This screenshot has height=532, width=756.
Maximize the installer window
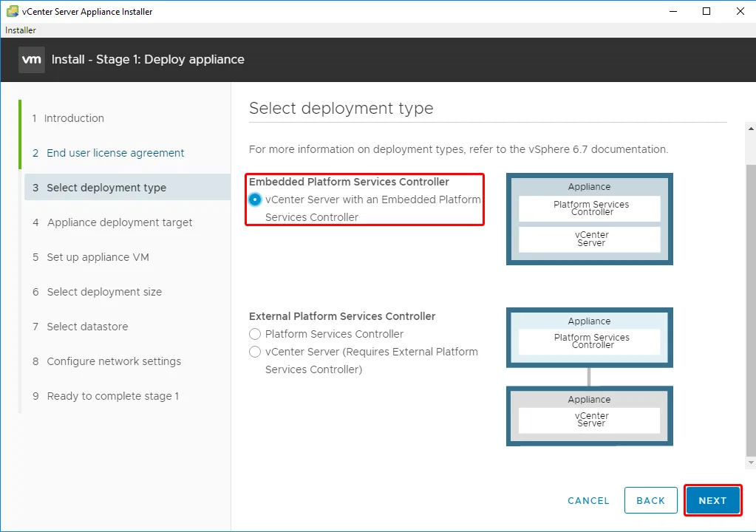point(706,11)
